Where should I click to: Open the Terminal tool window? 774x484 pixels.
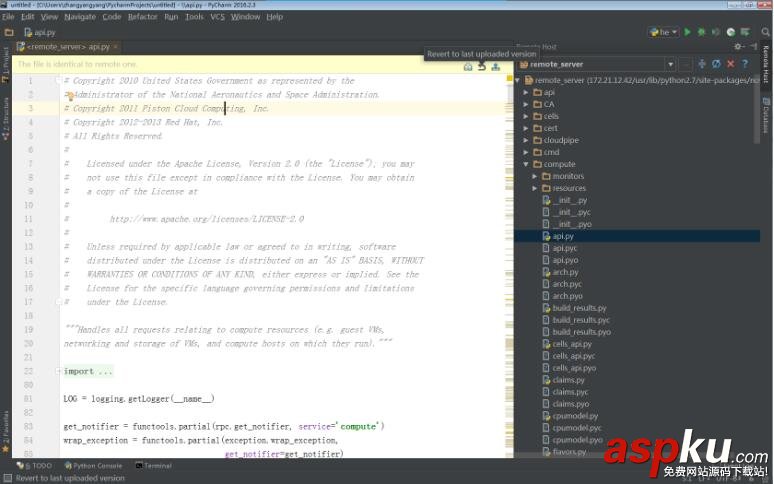(154, 466)
